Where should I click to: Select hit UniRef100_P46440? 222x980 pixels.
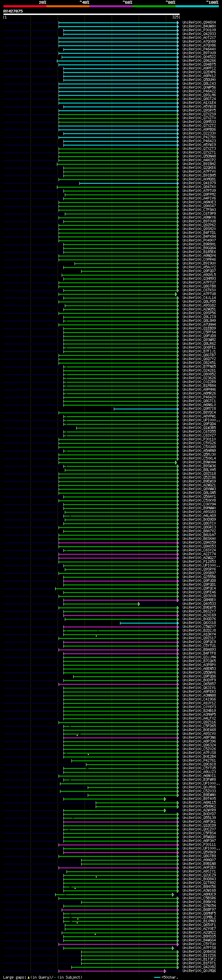pos(199,49)
